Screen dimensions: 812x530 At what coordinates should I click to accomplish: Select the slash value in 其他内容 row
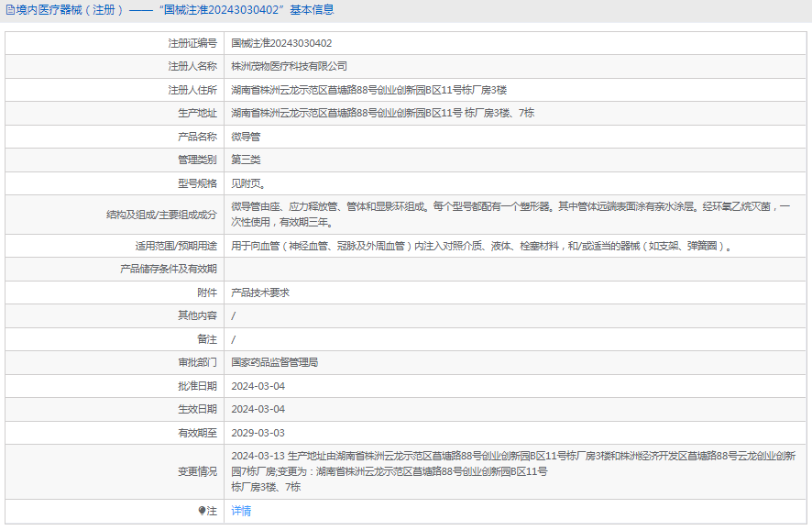[234, 315]
